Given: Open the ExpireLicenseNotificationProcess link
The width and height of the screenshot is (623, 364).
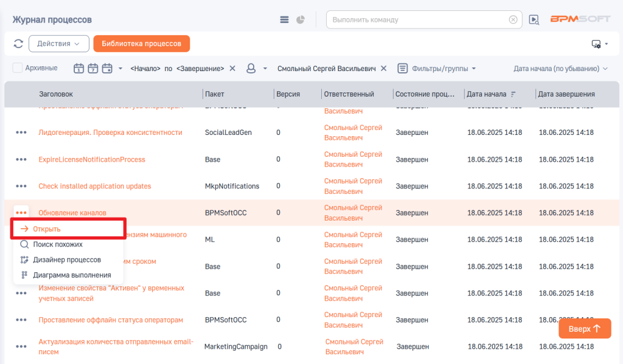Looking at the screenshot, I should [x=92, y=160].
